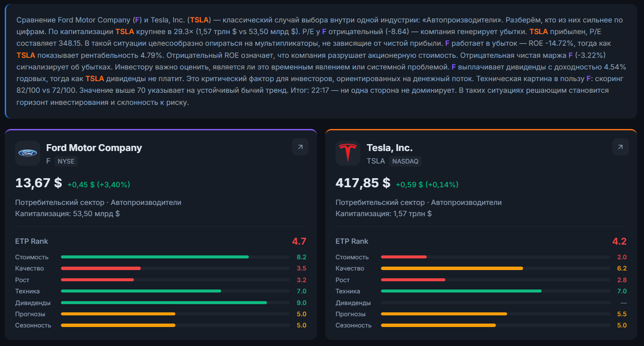Click Tesla's Прогнозы value 5.5
This screenshot has height=346, width=644.
point(622,314)
